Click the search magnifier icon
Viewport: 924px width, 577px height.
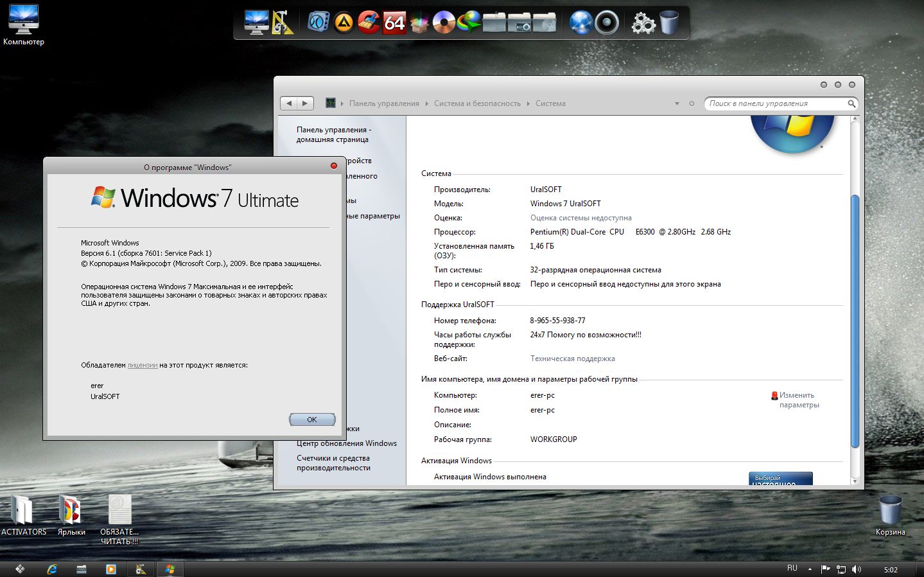tap(851, 103)
